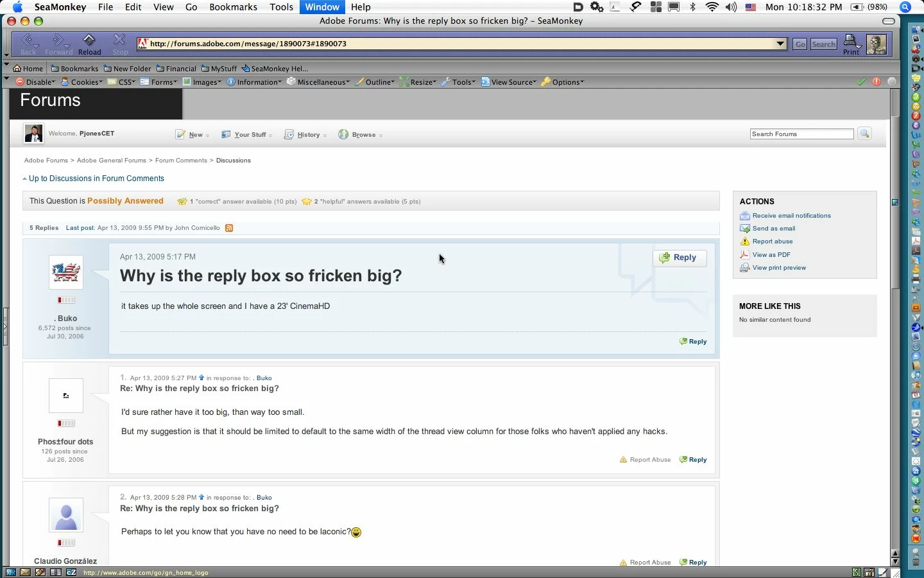Click the Print toolbar icon

click(852, 44)
